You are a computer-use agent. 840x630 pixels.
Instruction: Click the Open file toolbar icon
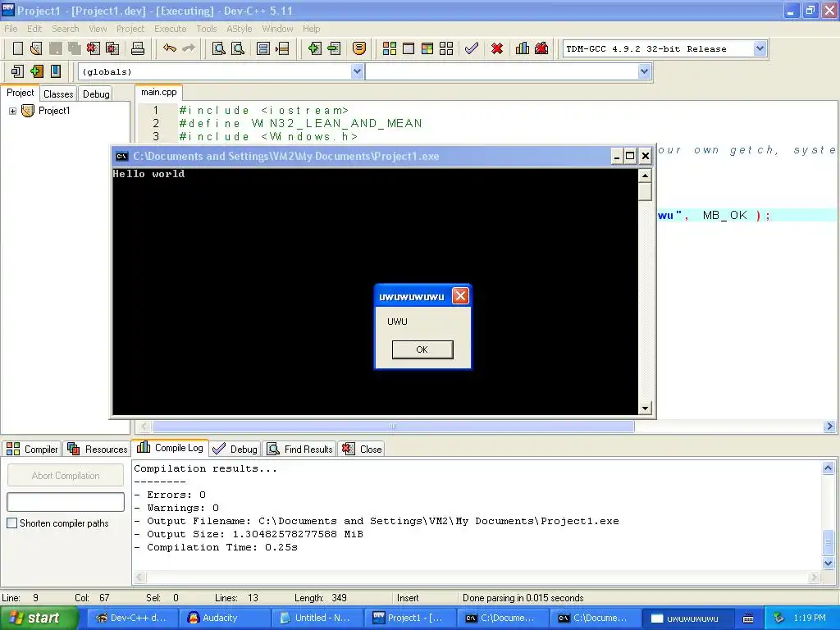tap(36, 48)
